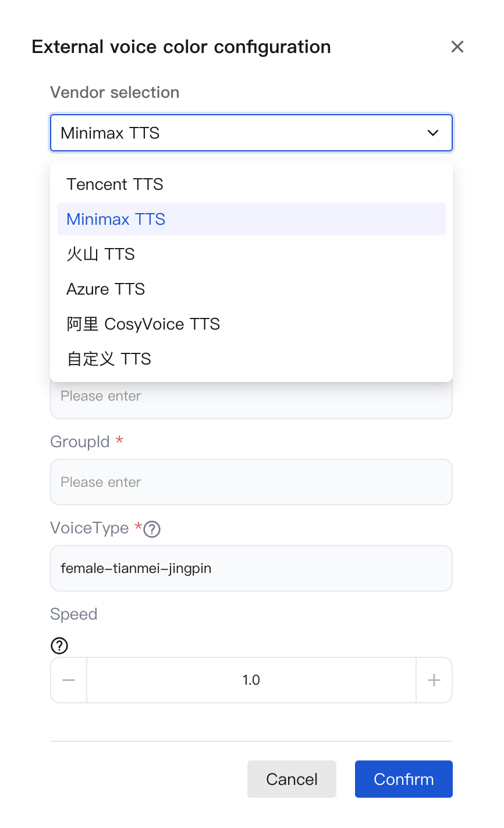This screenshot has height=828, width=504.
Task: Open the VoiceType help tooltip icon
Action: point(152,529)
